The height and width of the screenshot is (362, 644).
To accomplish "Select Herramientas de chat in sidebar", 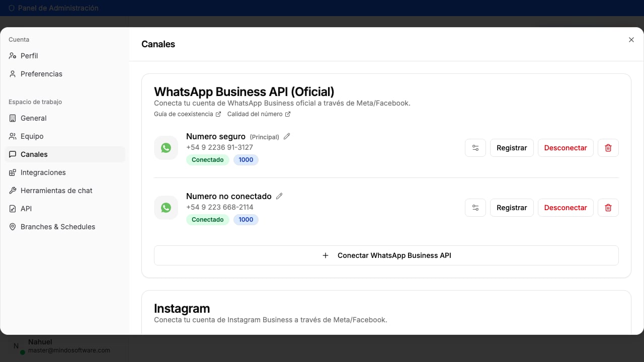I will pos(56,191).
